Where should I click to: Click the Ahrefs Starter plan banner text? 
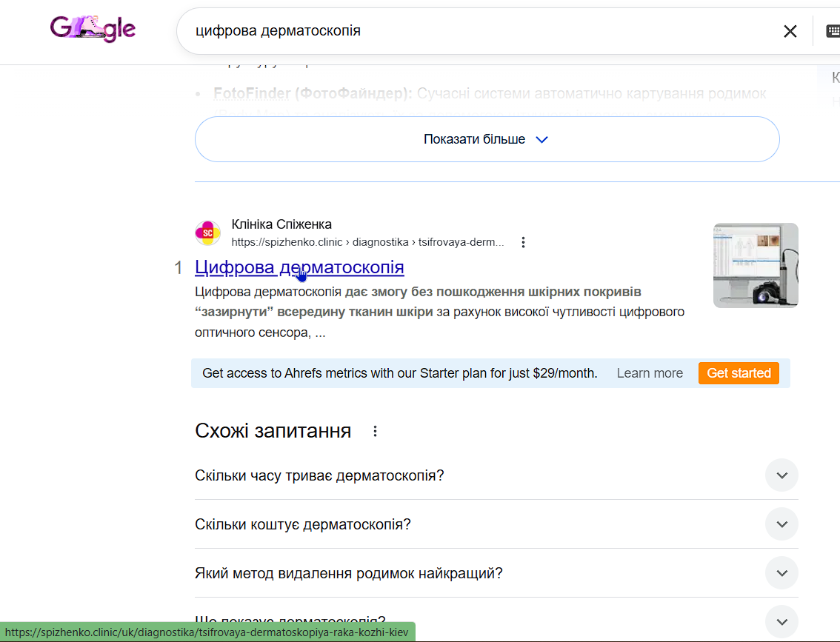coord(400,373)
